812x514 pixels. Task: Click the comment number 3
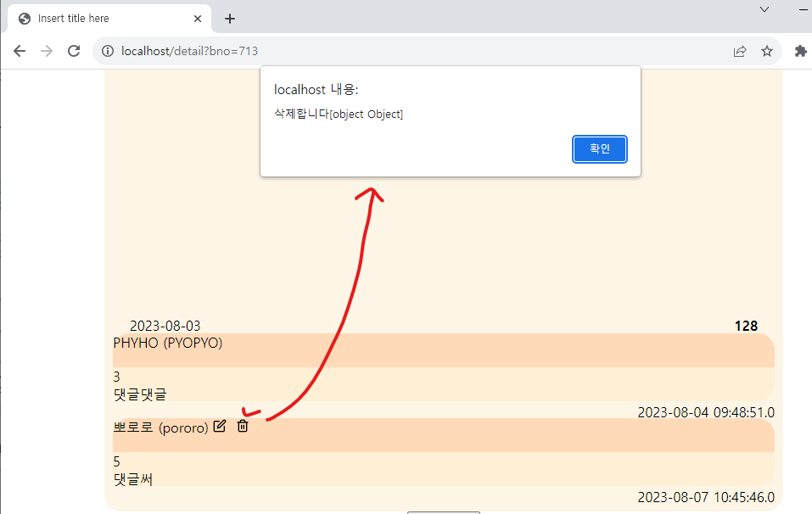pos(116,377)
